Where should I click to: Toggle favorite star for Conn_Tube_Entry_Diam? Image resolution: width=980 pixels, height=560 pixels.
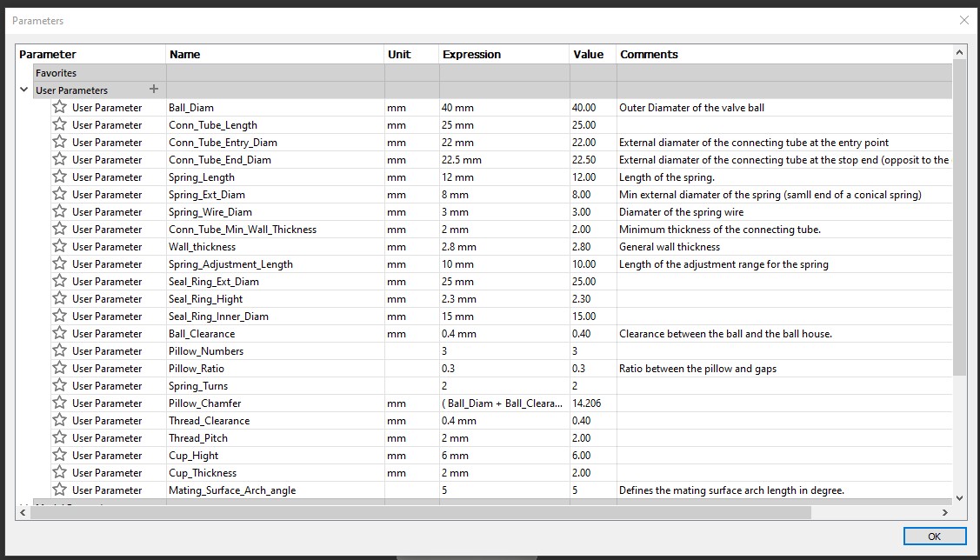coord(59,142)
